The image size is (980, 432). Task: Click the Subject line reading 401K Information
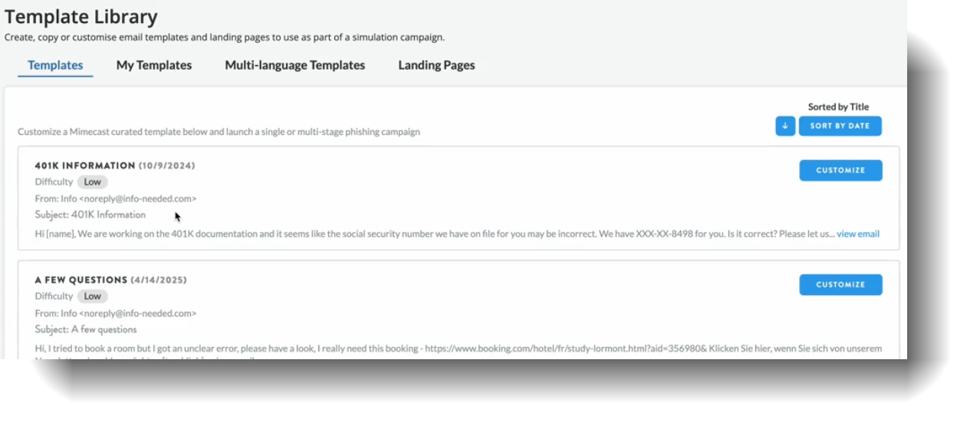pyautogui.click(x=90, y=214)
